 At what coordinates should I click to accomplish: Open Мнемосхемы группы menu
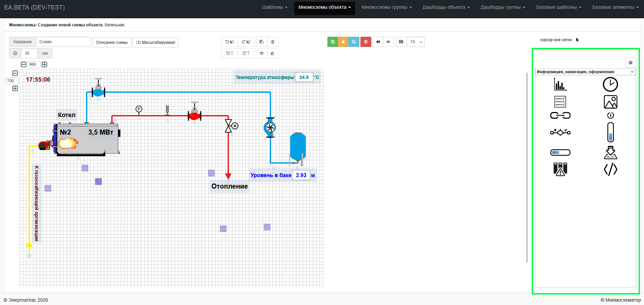coord(387,7)
